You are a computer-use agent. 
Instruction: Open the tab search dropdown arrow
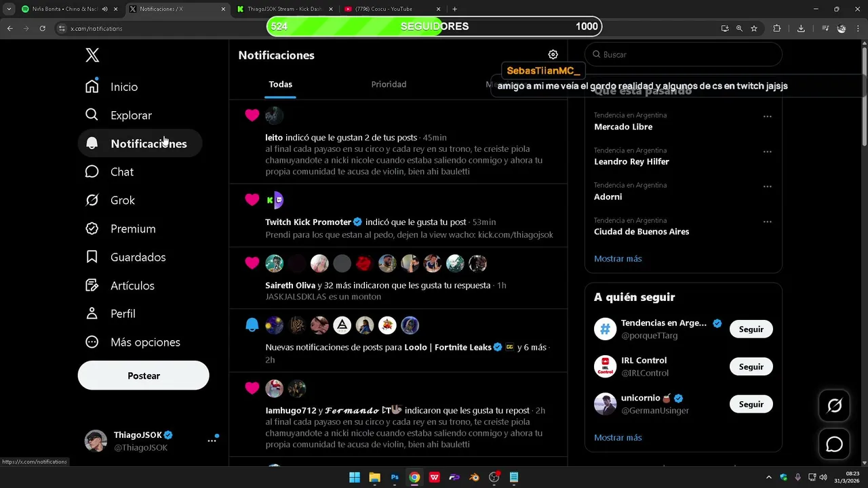point(9,9)
